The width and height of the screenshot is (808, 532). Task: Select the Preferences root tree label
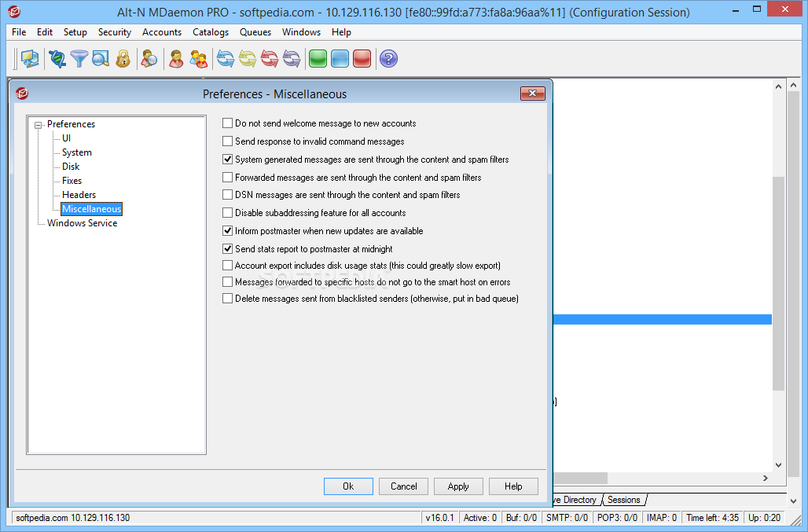pos(71,124)
